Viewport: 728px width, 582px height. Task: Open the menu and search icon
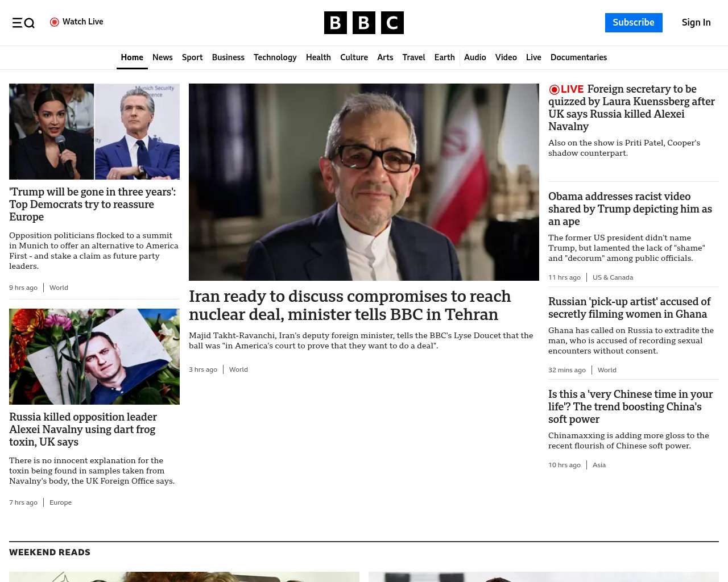tap(23, 23)
